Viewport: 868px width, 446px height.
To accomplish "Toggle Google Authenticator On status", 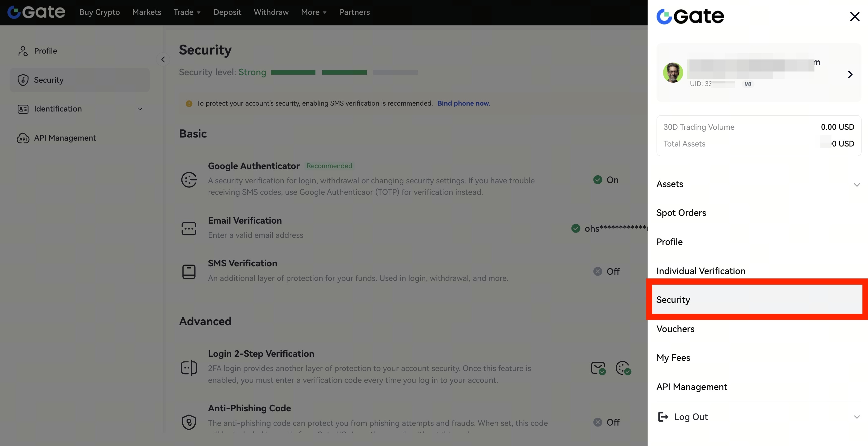I will pyautogui.click(x=606, y=180).
